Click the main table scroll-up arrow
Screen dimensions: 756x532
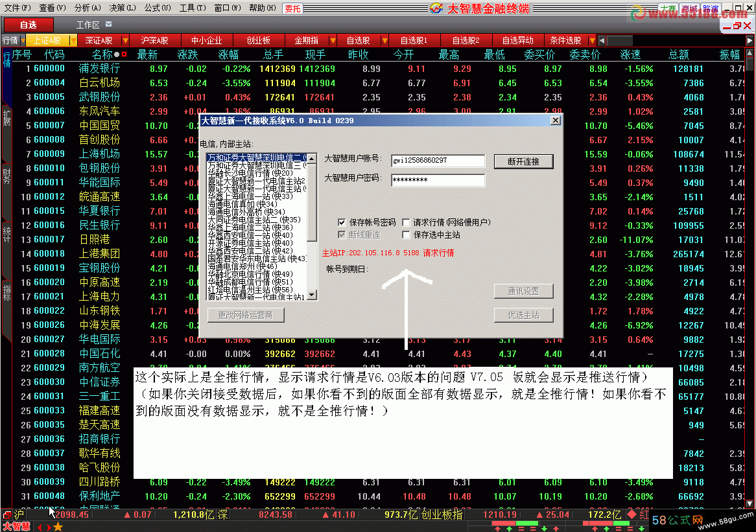click(x=750, y=53)
